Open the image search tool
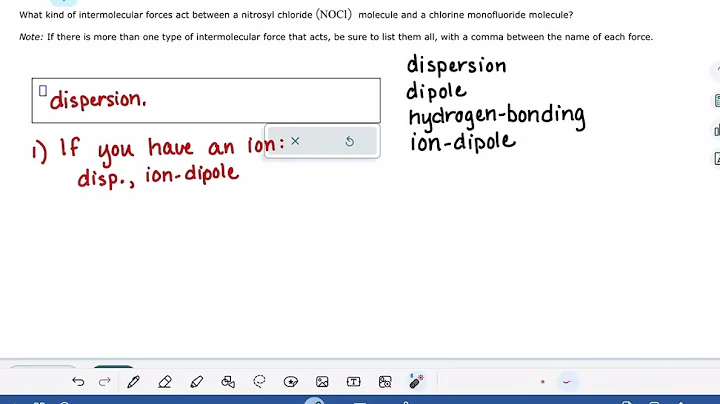 385,382
